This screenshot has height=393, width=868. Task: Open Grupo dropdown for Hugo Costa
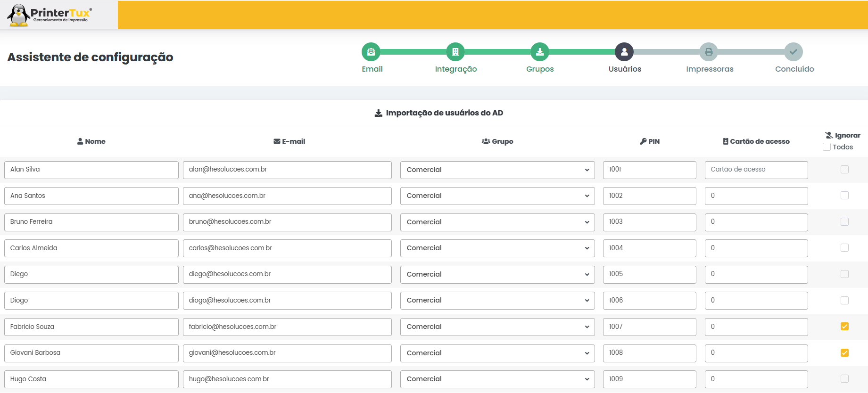pyautogui.click(x=497, y=379)
